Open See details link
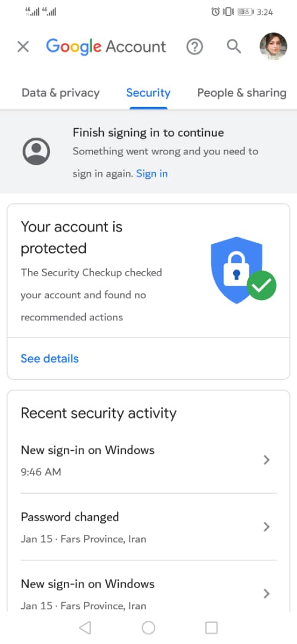Viewport: 297px width, 644px height. (49, 358)
